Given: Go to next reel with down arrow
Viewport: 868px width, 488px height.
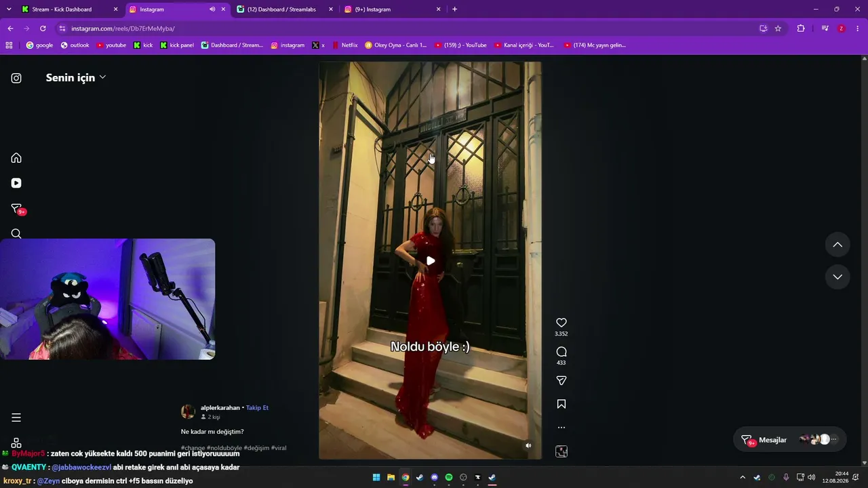Looking at the screenshot, I should coord(837,277).
